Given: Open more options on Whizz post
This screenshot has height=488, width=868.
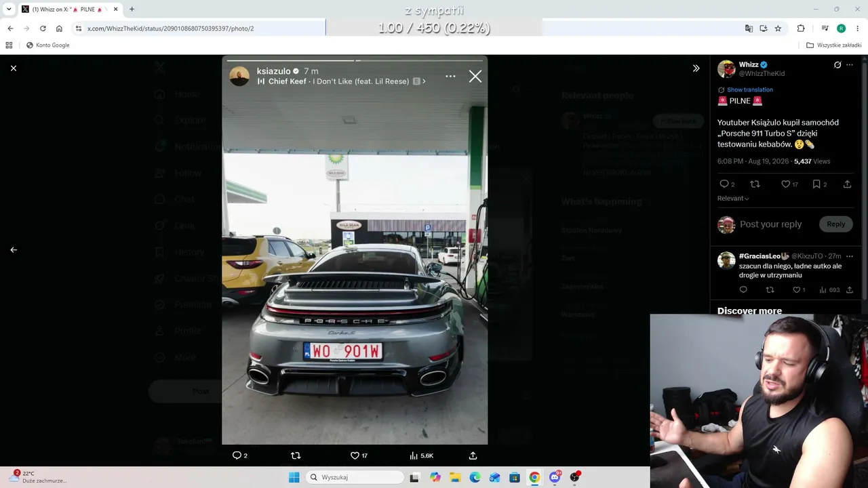Looking at the screenshot, I should 850,65.
